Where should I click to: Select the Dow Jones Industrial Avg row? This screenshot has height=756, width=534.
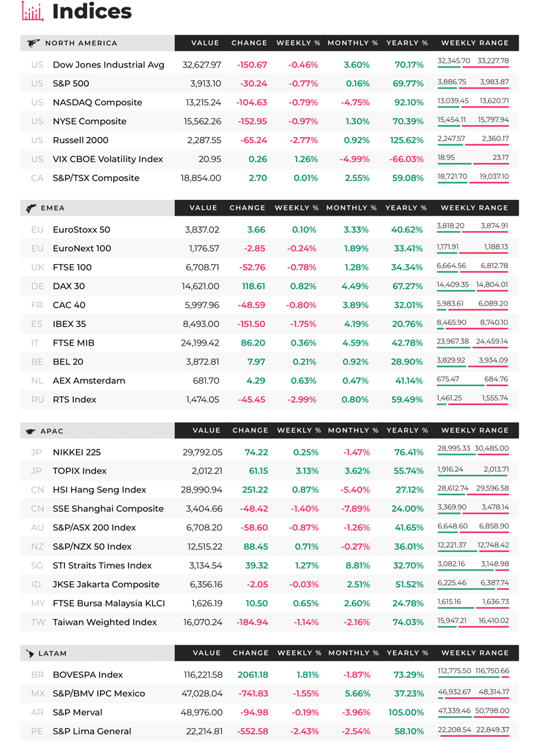coord(270,65)
